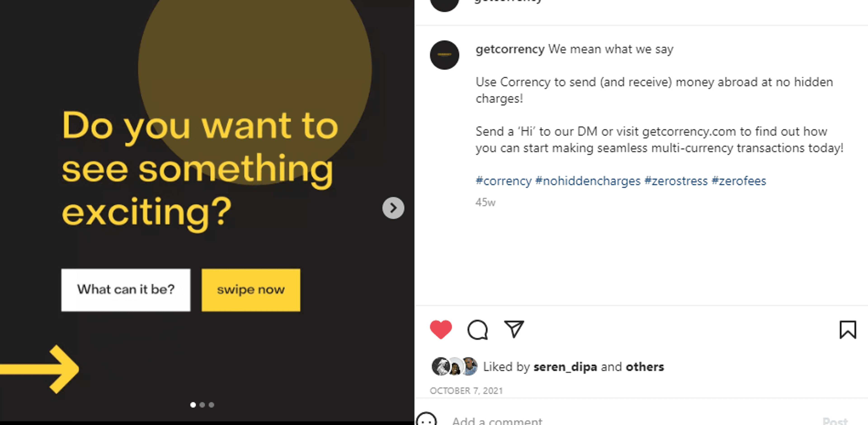Save the post with the bookmark icon
This screenshot has width=868, height=425.
(847, 329)
